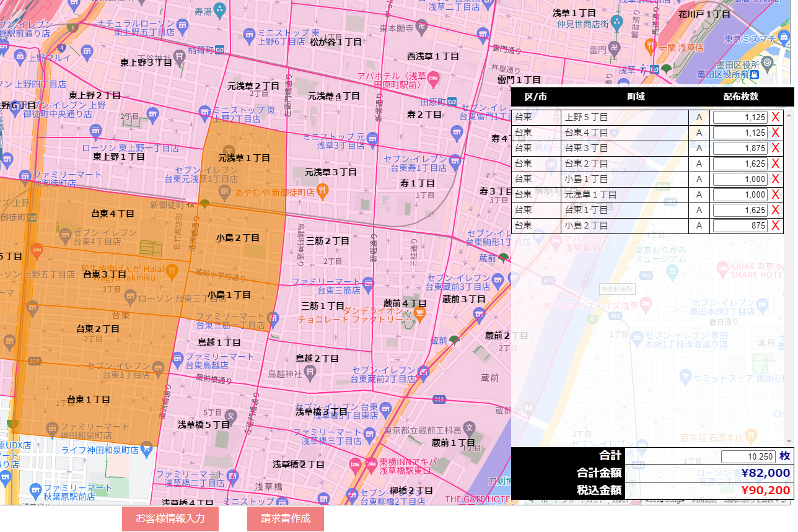
Task: Click the セブン-イレブン 台東蔵前2丁目店 pin
Action: (424, 372)
